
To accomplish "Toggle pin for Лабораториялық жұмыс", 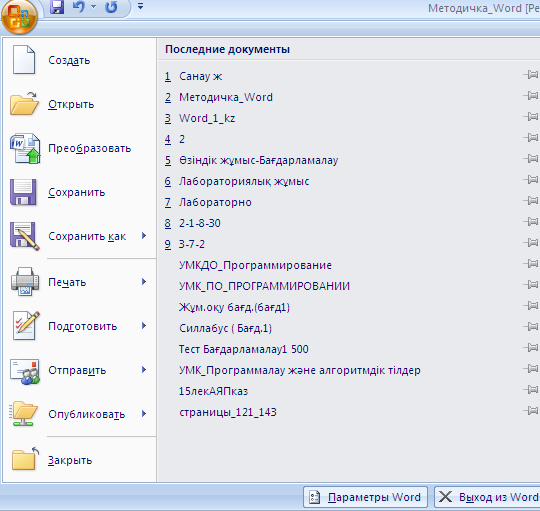I will pyautogui.click(x=531, y=180).
